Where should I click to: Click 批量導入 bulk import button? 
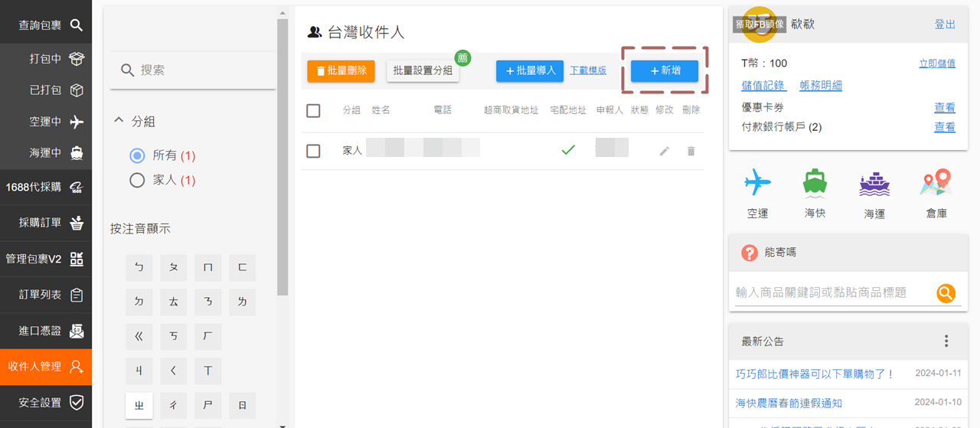click(530, 70)
